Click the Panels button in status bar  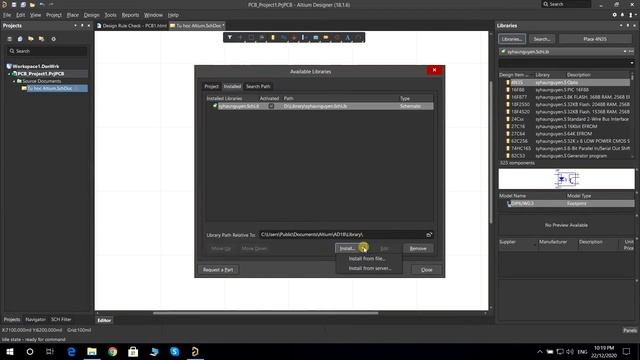coord(630,330)
